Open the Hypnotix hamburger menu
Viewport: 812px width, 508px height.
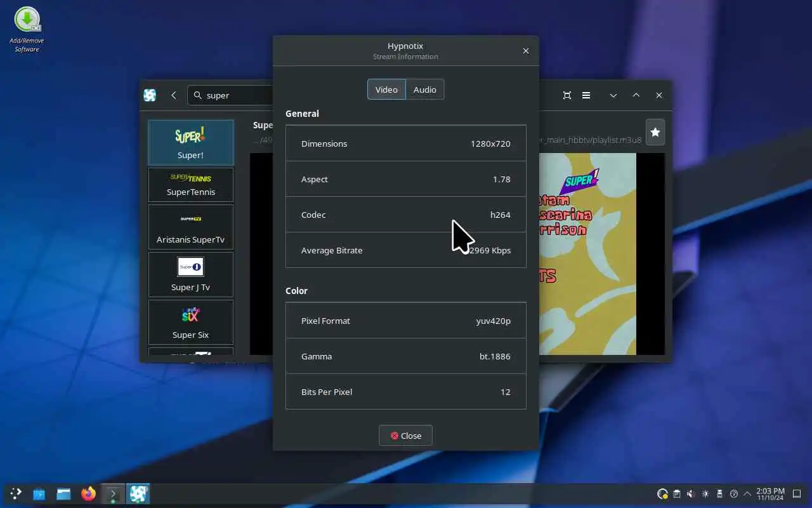click(586, 95)
